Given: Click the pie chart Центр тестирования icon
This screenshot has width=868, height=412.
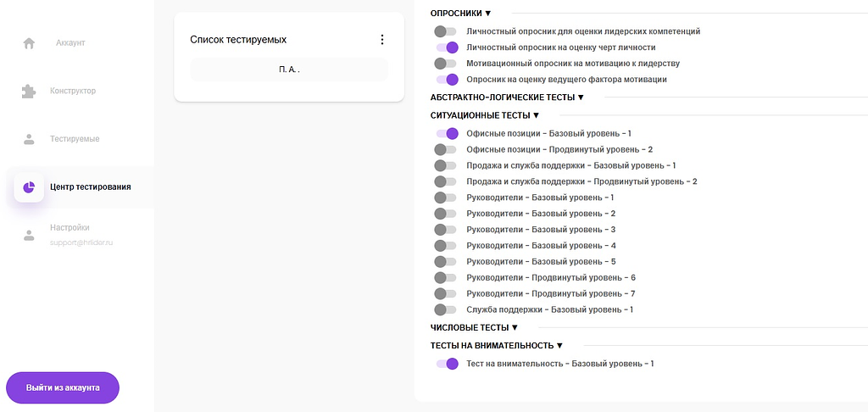Looking at the screenshot, I should (x=29, y=187).
